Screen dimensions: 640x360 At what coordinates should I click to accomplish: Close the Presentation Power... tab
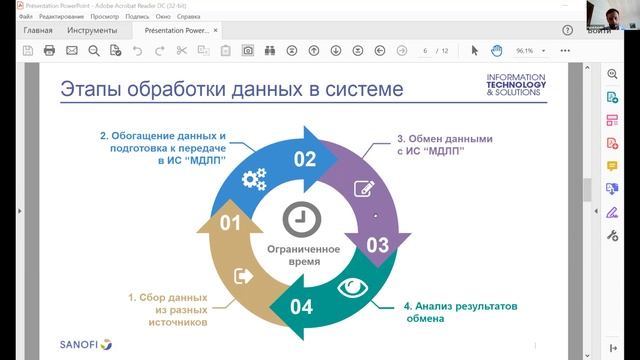coord(216,30)
